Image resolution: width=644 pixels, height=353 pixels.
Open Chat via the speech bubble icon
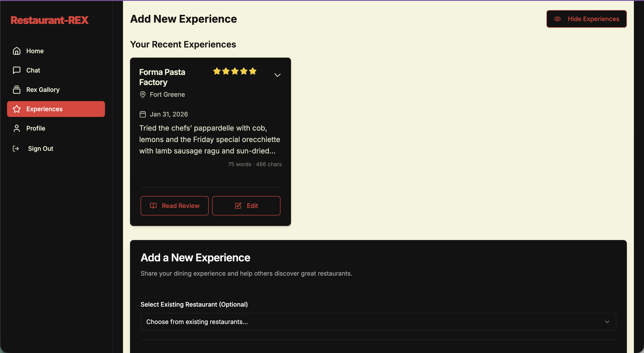pyautogui.click(x=16, y=70)
